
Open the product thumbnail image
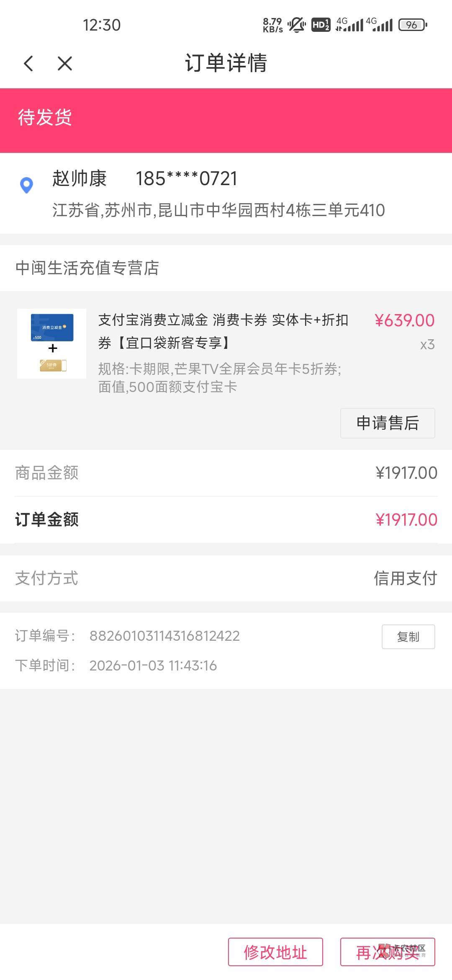coord(51,343)
